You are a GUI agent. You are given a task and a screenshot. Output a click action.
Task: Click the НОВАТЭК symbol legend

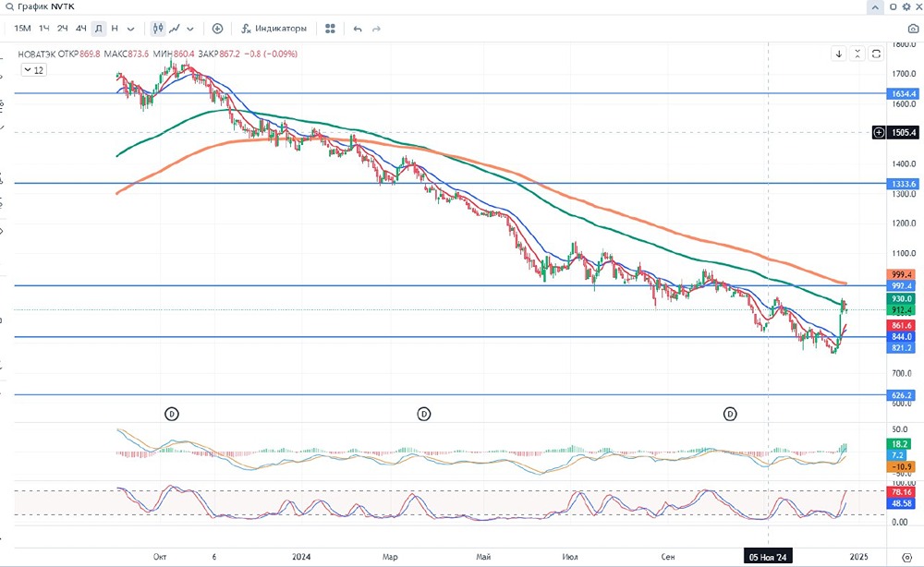[x=37, y=54]
